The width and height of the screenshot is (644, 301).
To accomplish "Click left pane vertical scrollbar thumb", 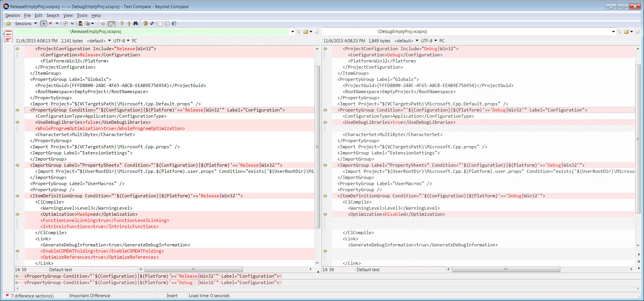I will tap(317, 147).
